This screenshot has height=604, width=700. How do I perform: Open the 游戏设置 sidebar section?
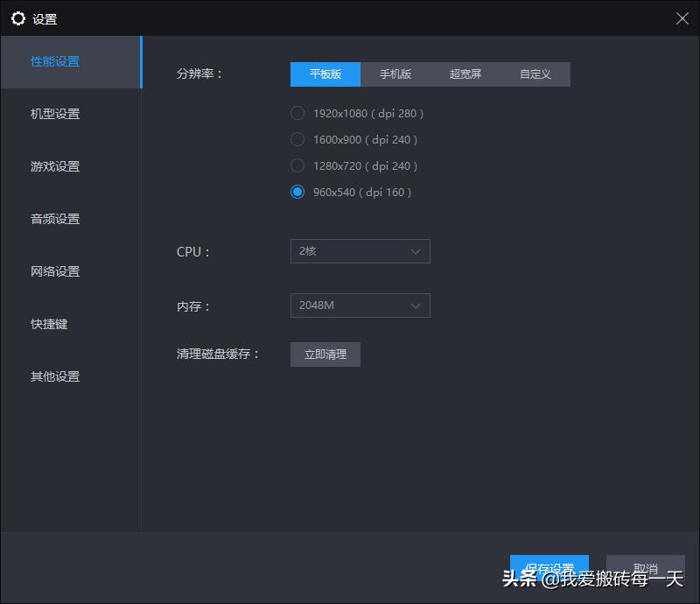[x=56, y=166]
